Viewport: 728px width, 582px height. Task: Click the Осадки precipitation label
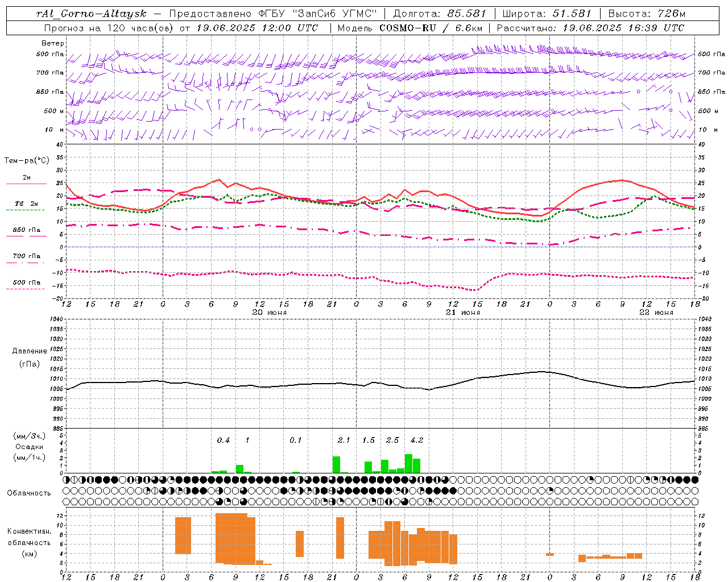(30, 447)
